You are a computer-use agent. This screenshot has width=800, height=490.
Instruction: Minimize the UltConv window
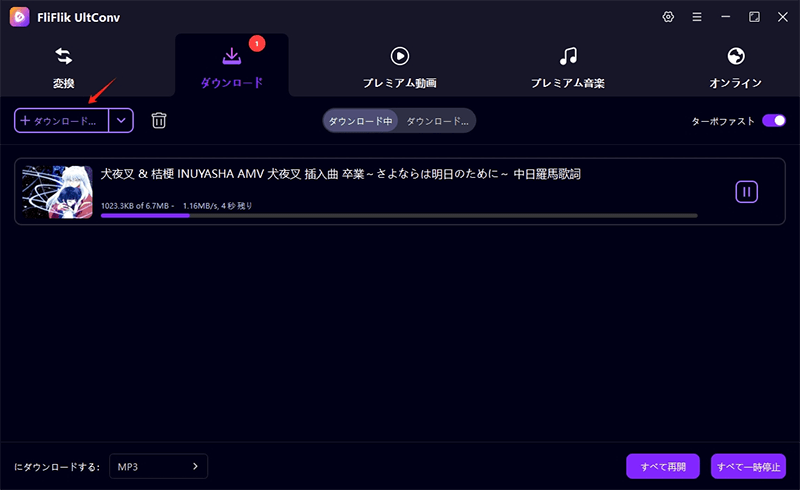click(725, 17)
